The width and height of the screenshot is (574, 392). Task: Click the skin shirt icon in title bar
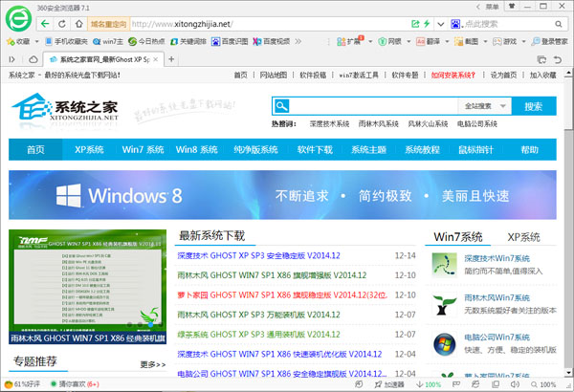512,7
